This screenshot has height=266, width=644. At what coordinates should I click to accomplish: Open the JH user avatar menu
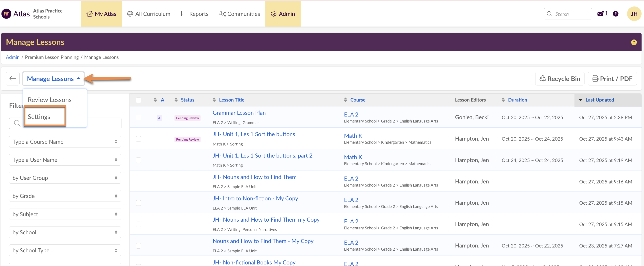point(634,14)
